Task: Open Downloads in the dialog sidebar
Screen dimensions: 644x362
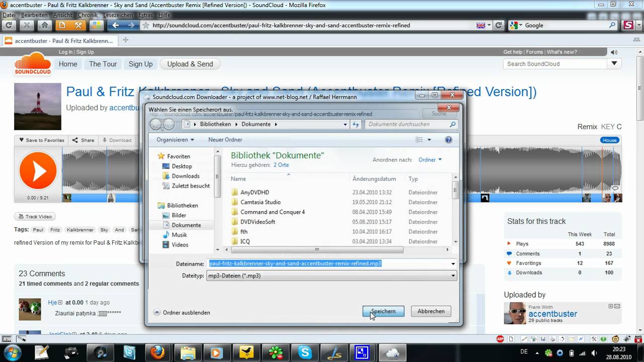Action: (186, 176)
